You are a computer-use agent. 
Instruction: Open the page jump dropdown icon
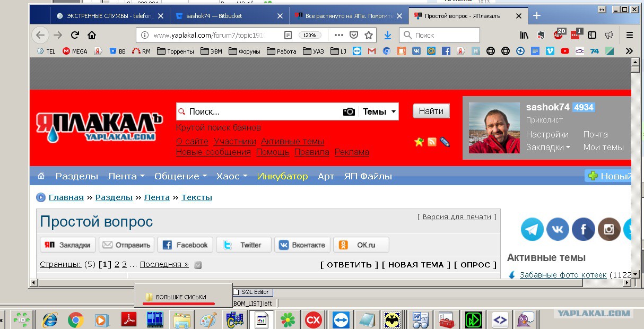[198, 265]
